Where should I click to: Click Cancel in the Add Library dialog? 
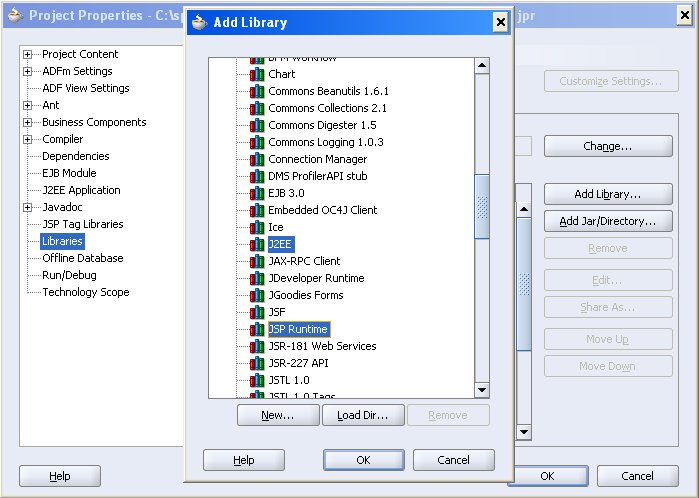(x=454, y=460)
